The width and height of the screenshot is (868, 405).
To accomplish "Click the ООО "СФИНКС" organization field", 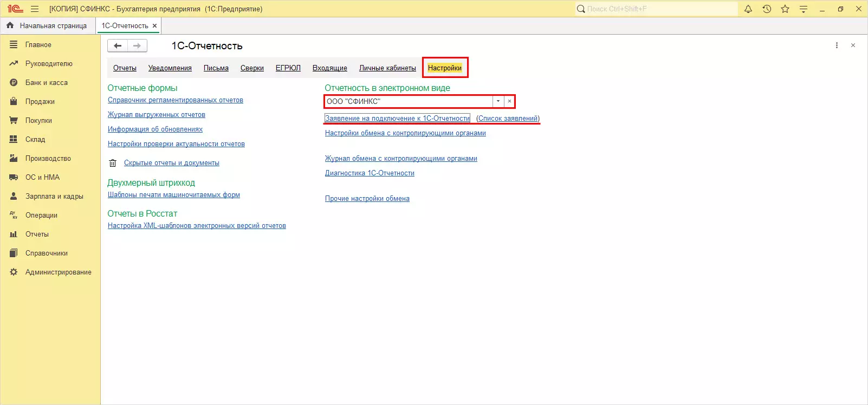I will tap(409, 101).
